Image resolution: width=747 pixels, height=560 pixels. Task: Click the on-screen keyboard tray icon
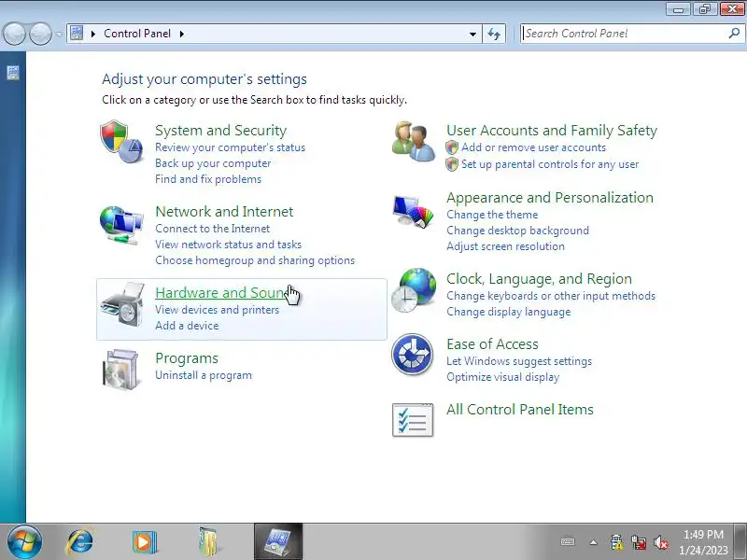tap(568, 542)
